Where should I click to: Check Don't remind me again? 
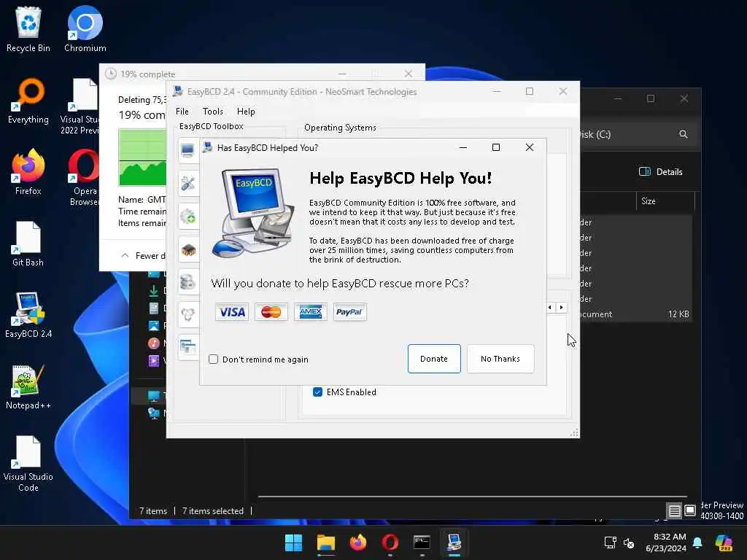click(x=214, y=359)
